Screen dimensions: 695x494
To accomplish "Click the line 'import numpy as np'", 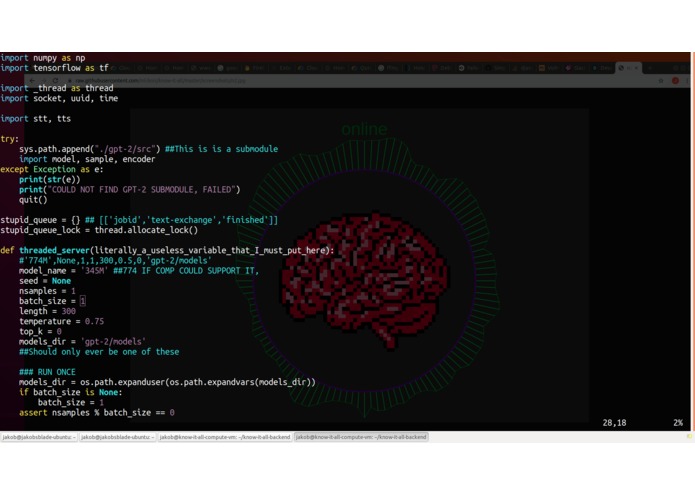I will click(43, 58).
